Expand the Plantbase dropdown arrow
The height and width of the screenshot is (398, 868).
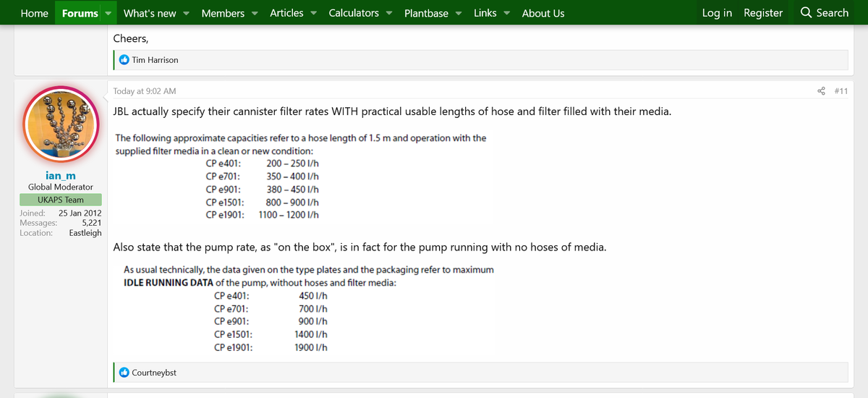tap(458, 13)
